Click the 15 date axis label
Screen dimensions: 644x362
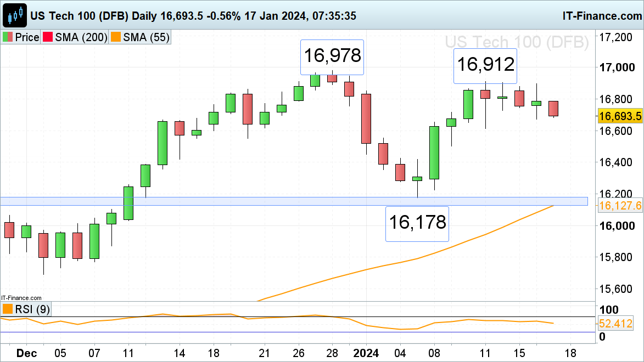[519, 353]
